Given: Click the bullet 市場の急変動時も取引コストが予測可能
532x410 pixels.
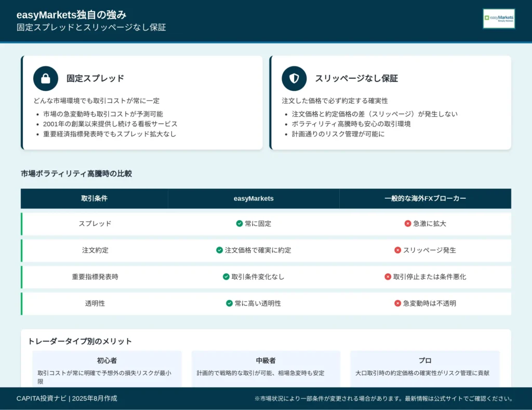Looking at the screenshot, I should point(103,114).
